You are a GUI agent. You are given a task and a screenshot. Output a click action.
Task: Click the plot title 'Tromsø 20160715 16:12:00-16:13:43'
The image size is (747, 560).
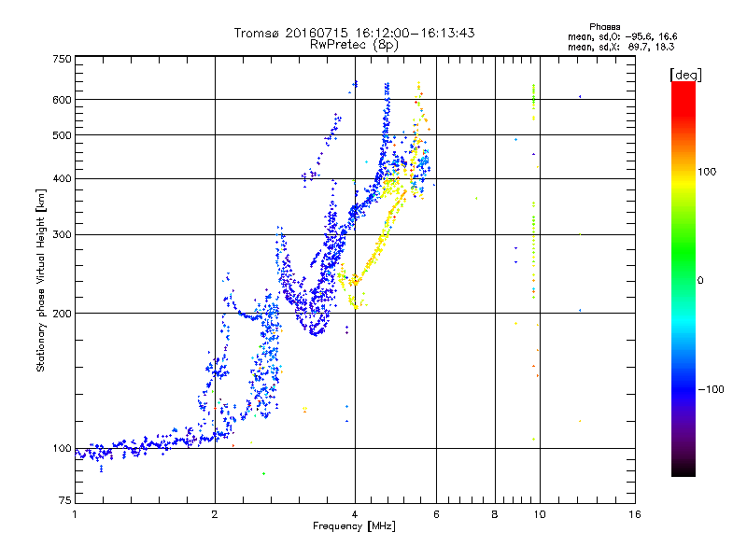coord(354,33)
